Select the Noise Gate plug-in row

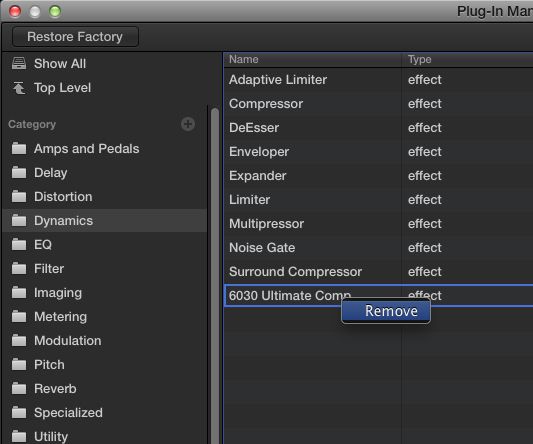[378, 248]
